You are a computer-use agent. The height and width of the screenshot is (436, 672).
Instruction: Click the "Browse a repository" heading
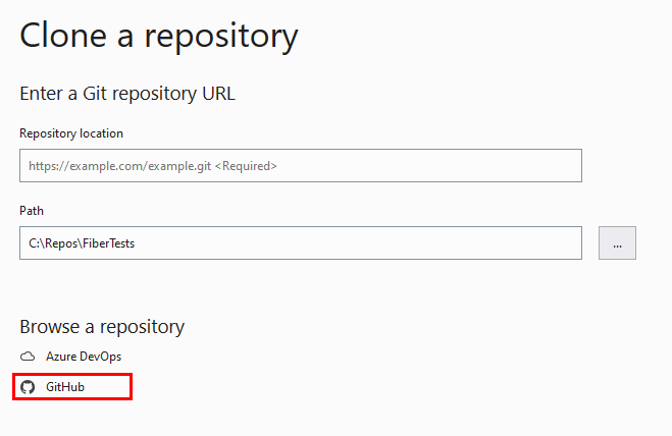click(102, 326)
